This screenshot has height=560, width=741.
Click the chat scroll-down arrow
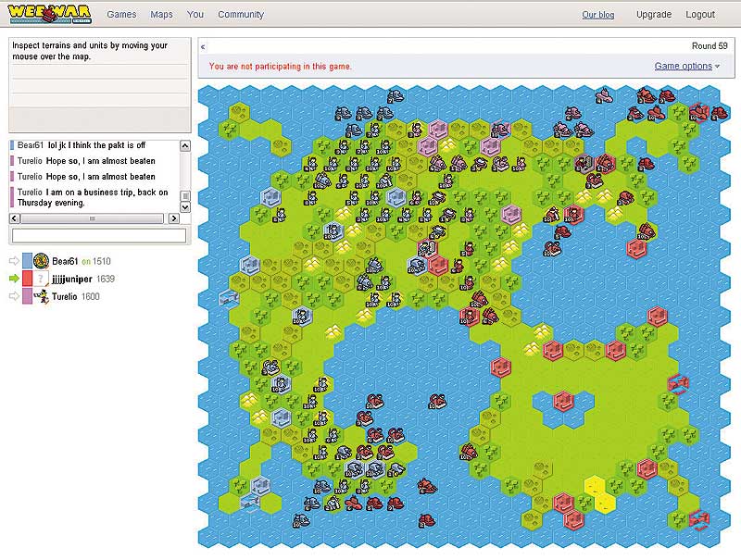185,206
